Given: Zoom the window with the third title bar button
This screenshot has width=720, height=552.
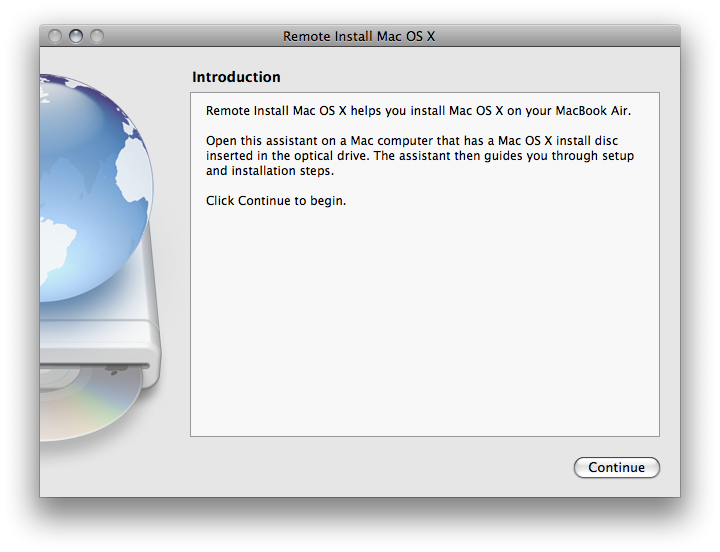Looking at the screenshot, I should pyautogui.click(x=97, y=36).
